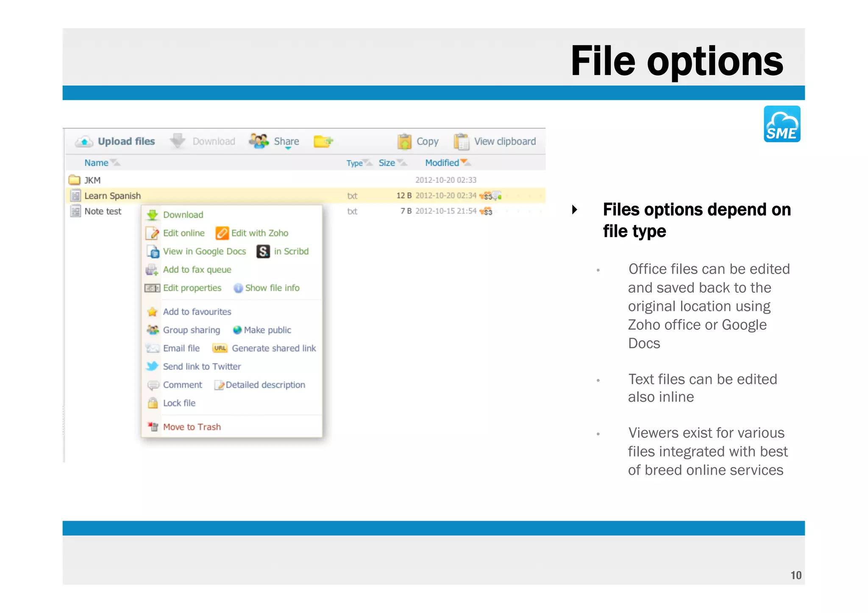Click the Google Docs viewer icon
The width and height of the screenshot is (868, 613).
[153, 252]
